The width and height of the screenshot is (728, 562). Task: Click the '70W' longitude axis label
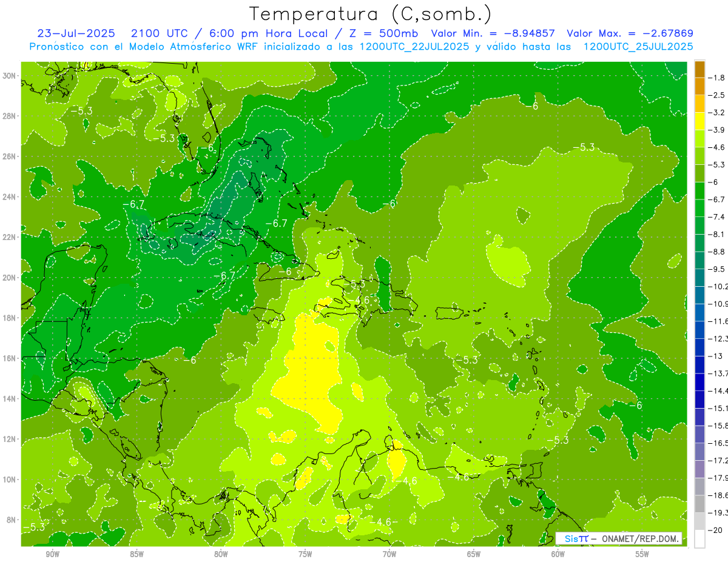389,555
